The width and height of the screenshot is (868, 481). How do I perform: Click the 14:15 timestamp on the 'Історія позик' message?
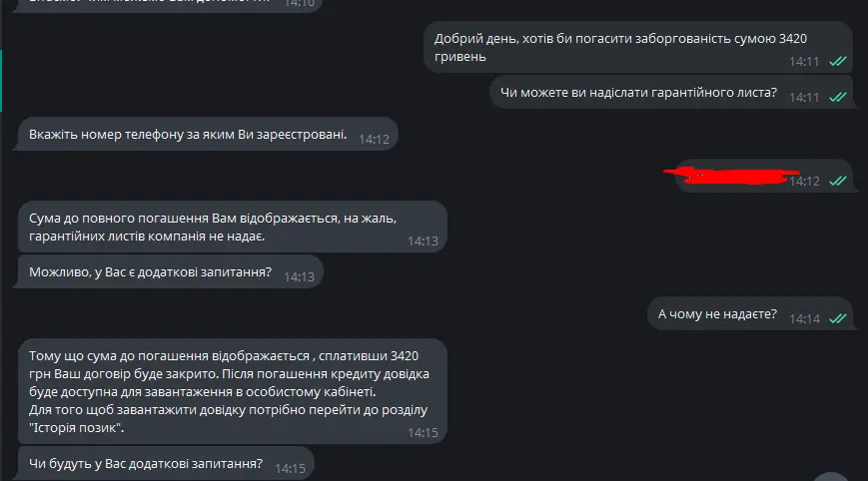pyautogui.click(x=423, y=433)
